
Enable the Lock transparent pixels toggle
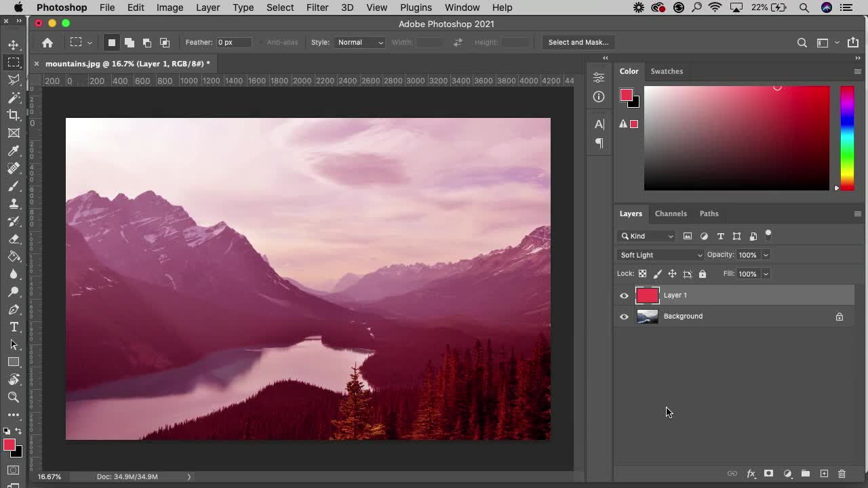(x=642, y=273)
